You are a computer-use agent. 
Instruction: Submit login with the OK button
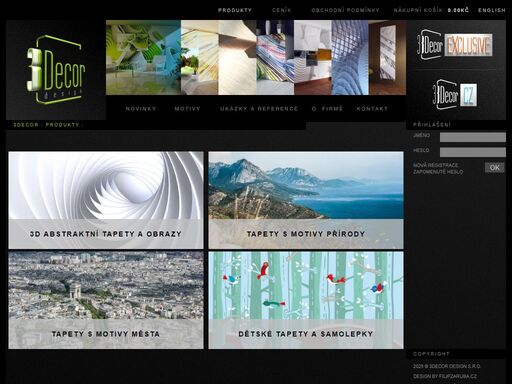[495, 168]
